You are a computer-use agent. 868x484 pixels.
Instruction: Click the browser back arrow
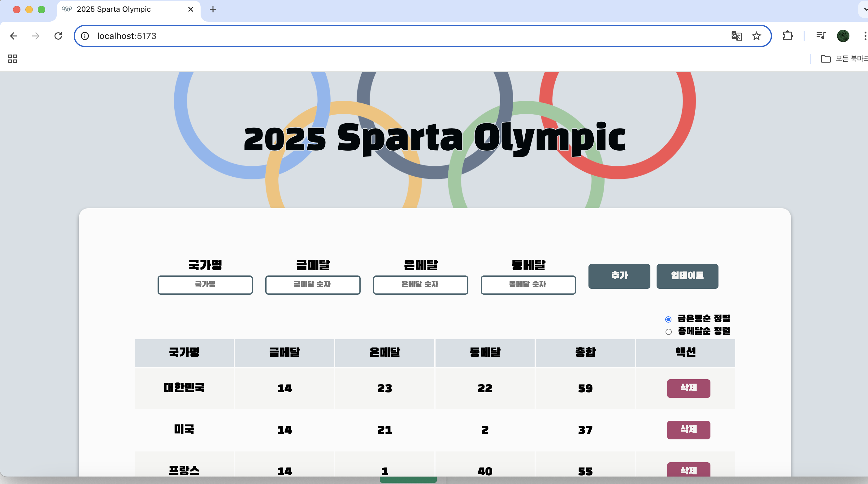(x=14, y=36)
